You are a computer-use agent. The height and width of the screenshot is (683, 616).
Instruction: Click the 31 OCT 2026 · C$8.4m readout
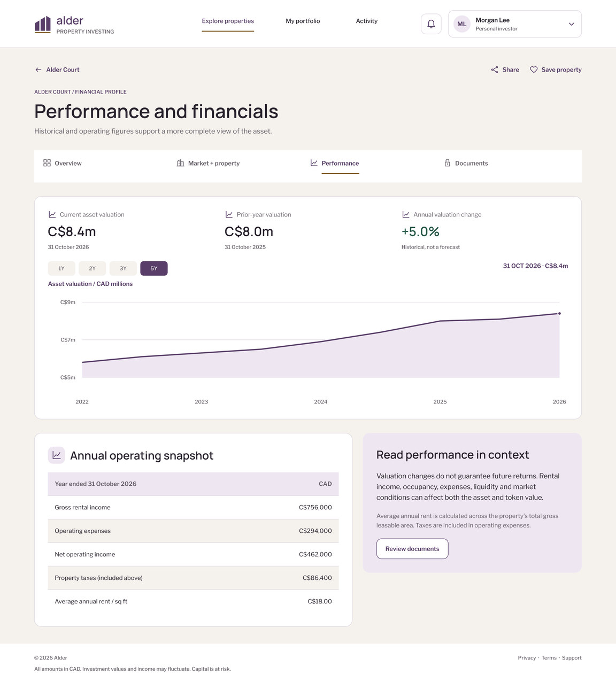(535, 266)
